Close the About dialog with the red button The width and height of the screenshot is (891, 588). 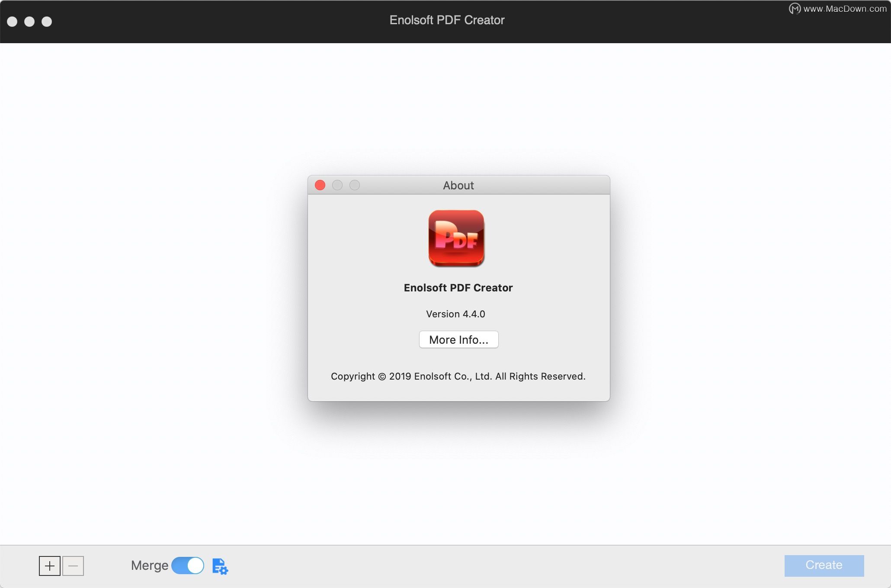pyautogui.click(x=320, y=185)
